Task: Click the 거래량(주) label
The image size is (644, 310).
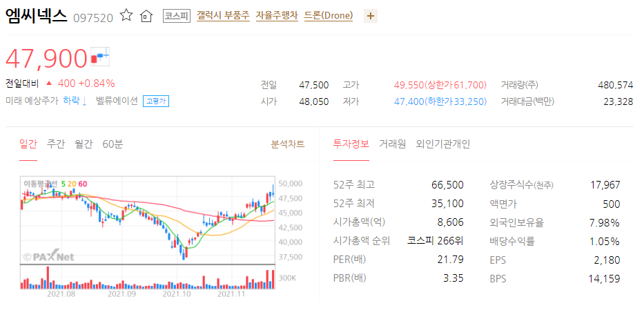Action: (x=520, y=86)
